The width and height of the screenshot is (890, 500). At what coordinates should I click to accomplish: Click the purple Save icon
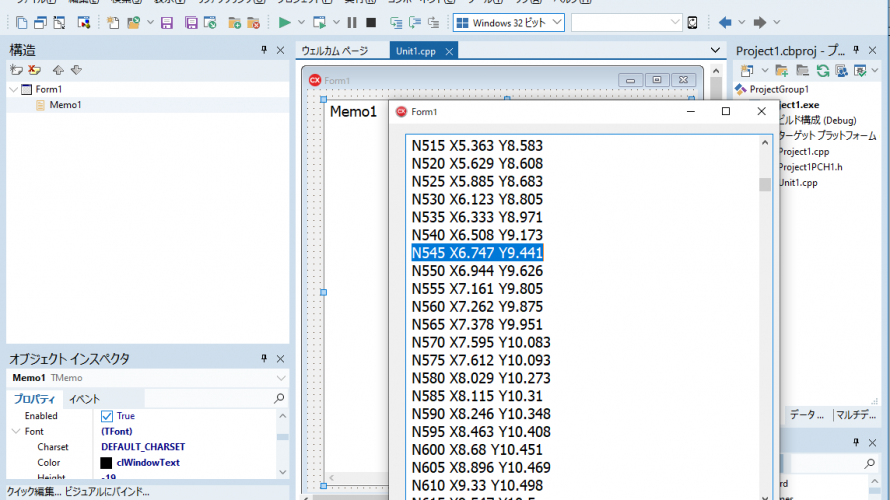click(166, 23)
